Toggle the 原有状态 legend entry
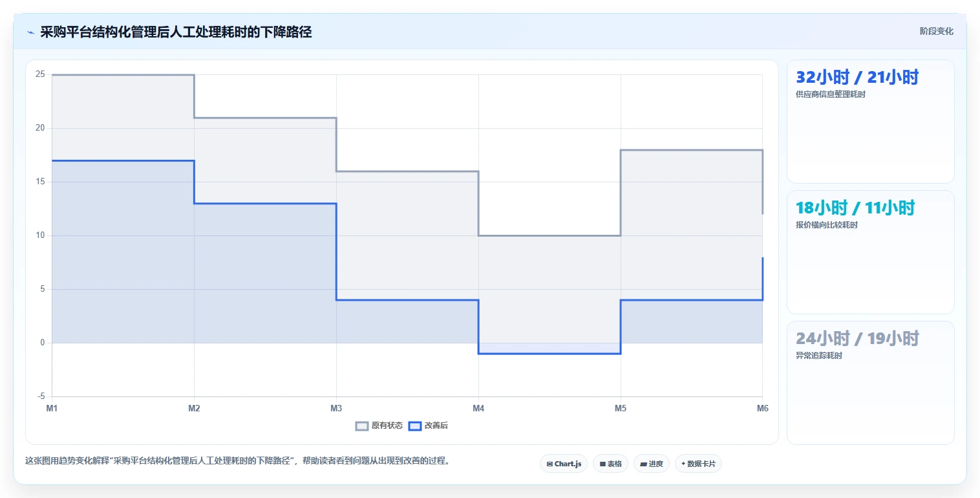The height and width of the screenshot is (498, 980). pos(379,426)
